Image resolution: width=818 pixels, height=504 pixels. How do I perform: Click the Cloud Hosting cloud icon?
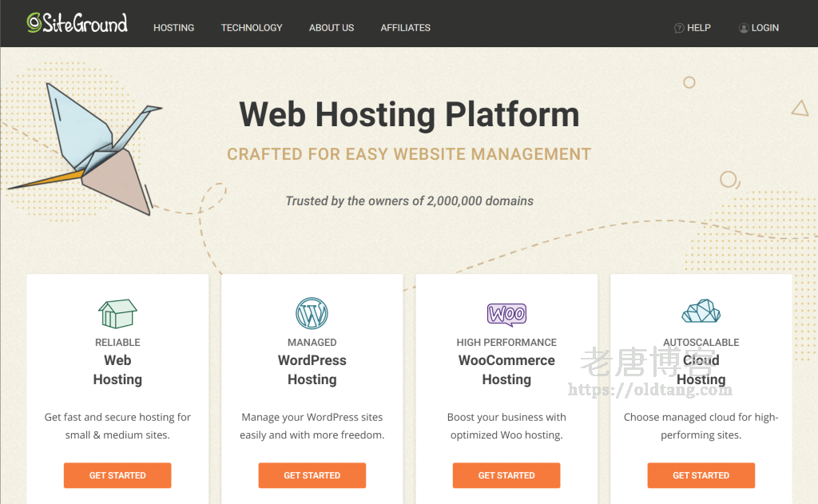point(701,312)
